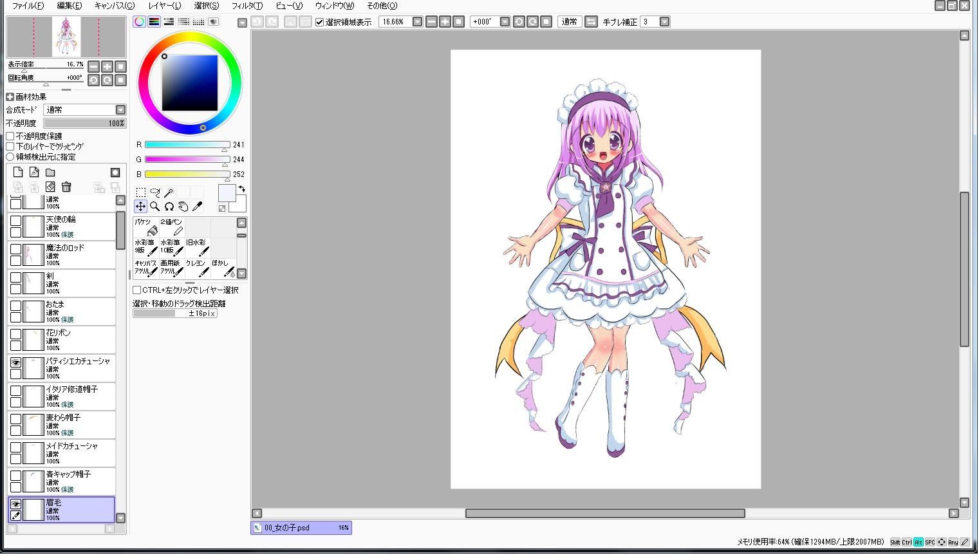Screen dimensions: 979x560
Task: Click the canvas horizontal scrollbar
Action: click(605, 513)
